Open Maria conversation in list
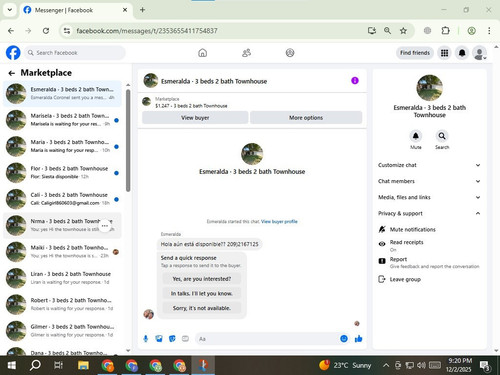Image resolution: width=500 pixels, height=375 pixels. [x=62, y=146]
